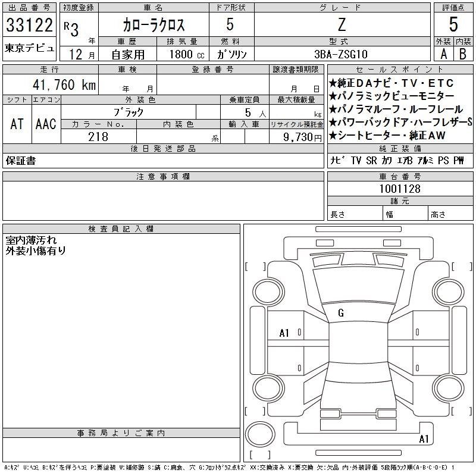Click the shift type AT
The width and height of the screenshot is (476, 476).
[17, 124]
